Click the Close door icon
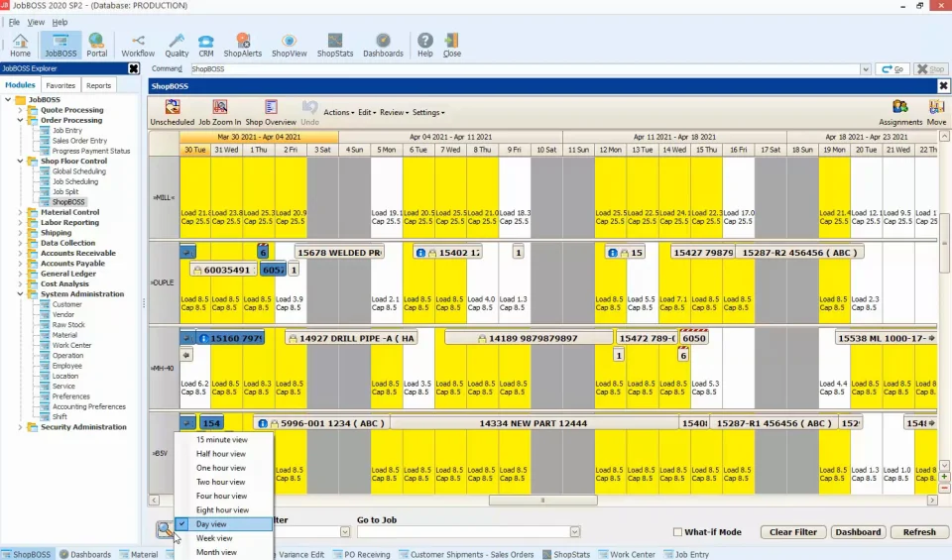 452,46
